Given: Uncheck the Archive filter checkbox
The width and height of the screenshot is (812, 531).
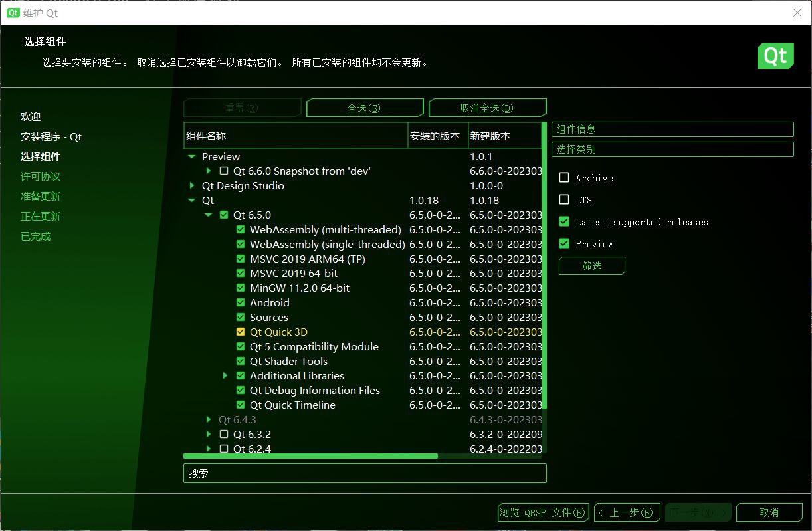Looking at the screenshot, I should (x=564, y=177).
